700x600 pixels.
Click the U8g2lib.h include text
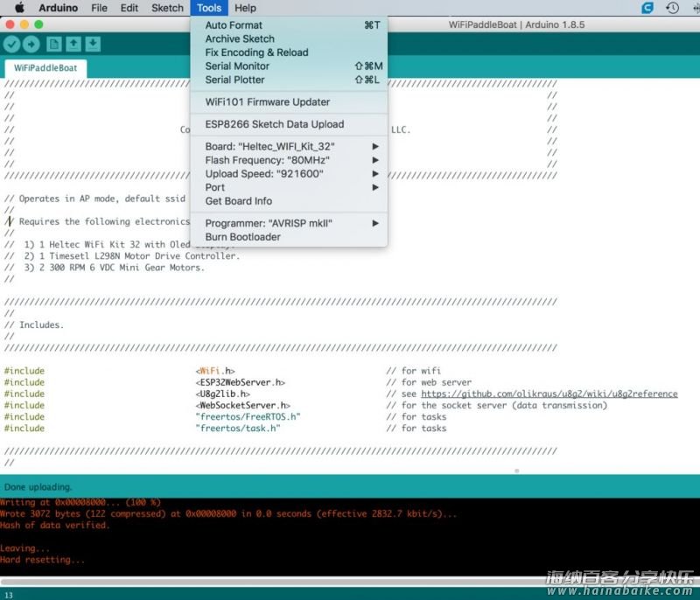pyautogui.click(x=223, y=394)
